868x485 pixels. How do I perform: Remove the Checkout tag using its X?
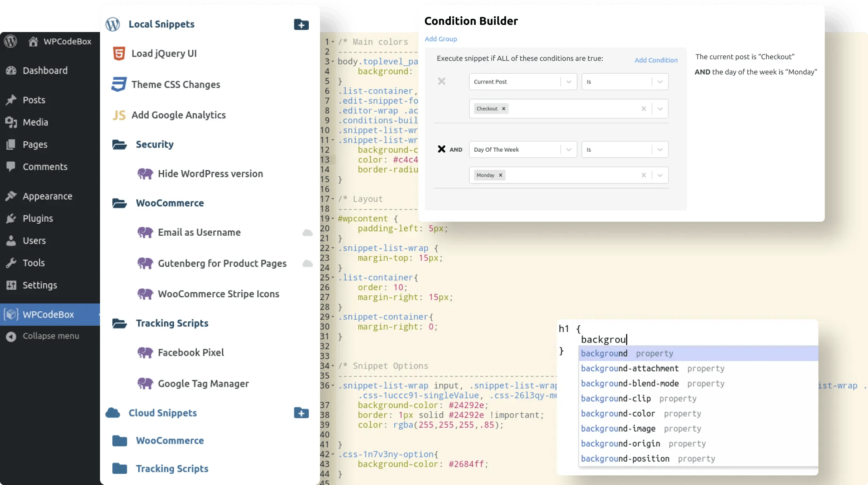(x=503, y=108)
